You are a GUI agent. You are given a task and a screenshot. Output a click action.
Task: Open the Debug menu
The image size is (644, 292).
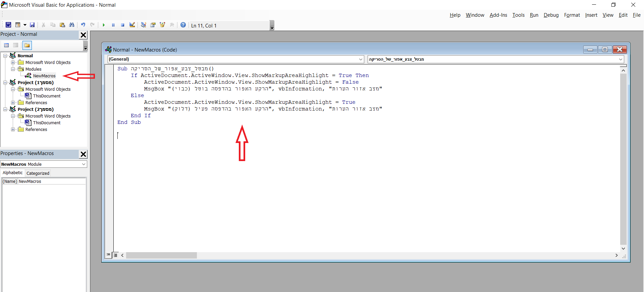[551, 15]
